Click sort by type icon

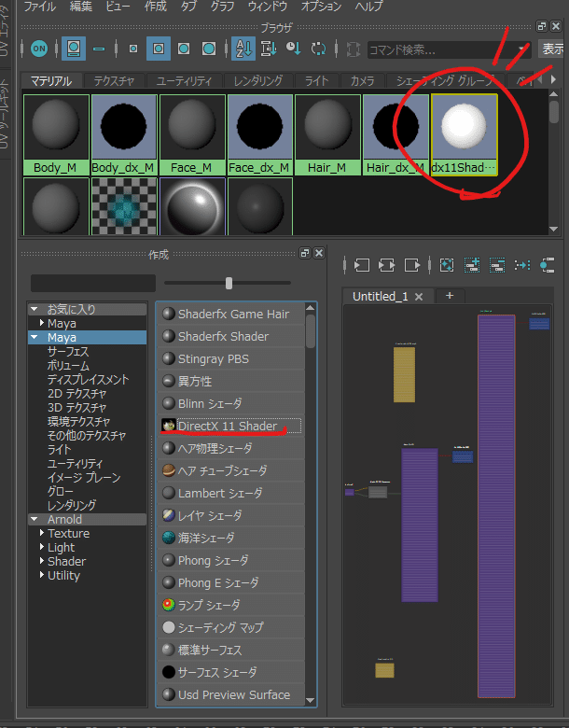(269, 49)
